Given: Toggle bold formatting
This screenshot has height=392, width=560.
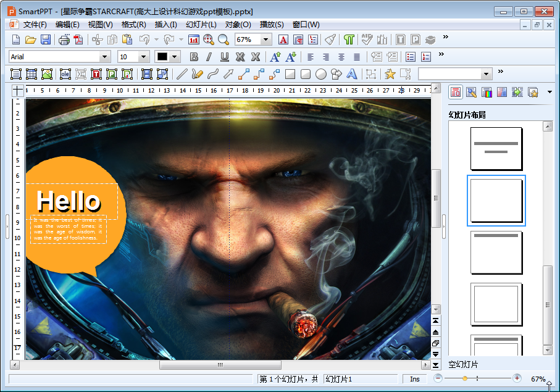Looking at the screenshot, I should (x=194, y=57).
